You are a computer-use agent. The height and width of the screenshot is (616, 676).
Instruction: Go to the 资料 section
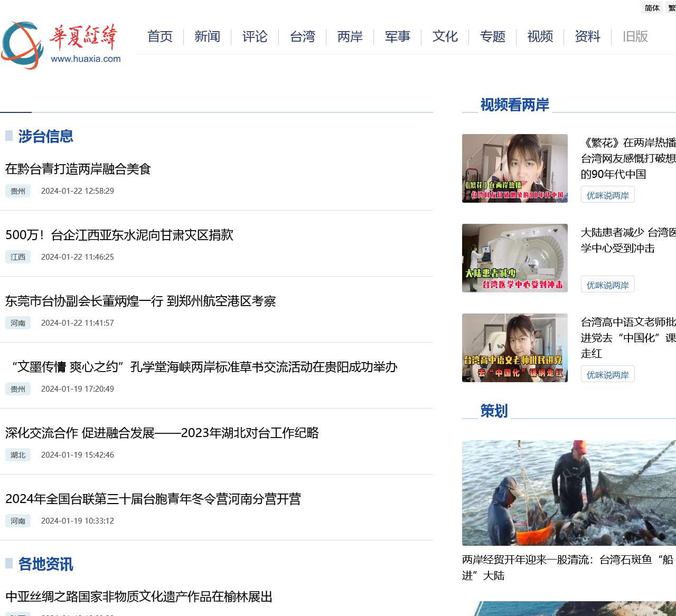click(x=588, y=36)
